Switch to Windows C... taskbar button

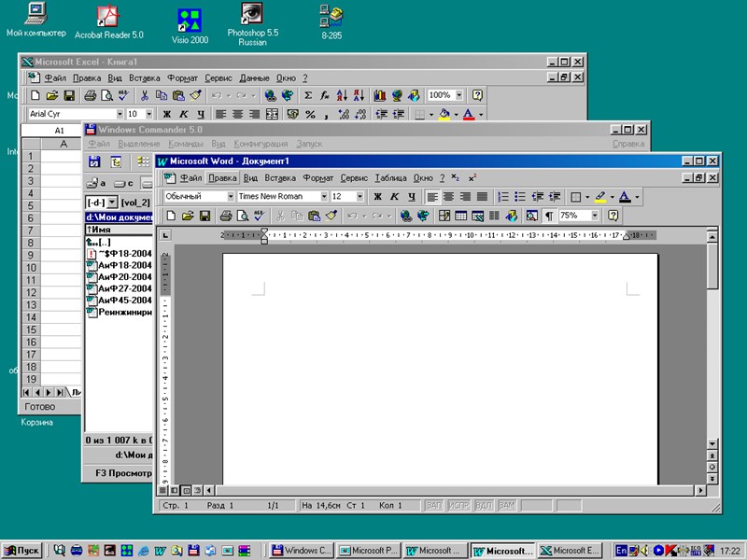click(301, 551)
